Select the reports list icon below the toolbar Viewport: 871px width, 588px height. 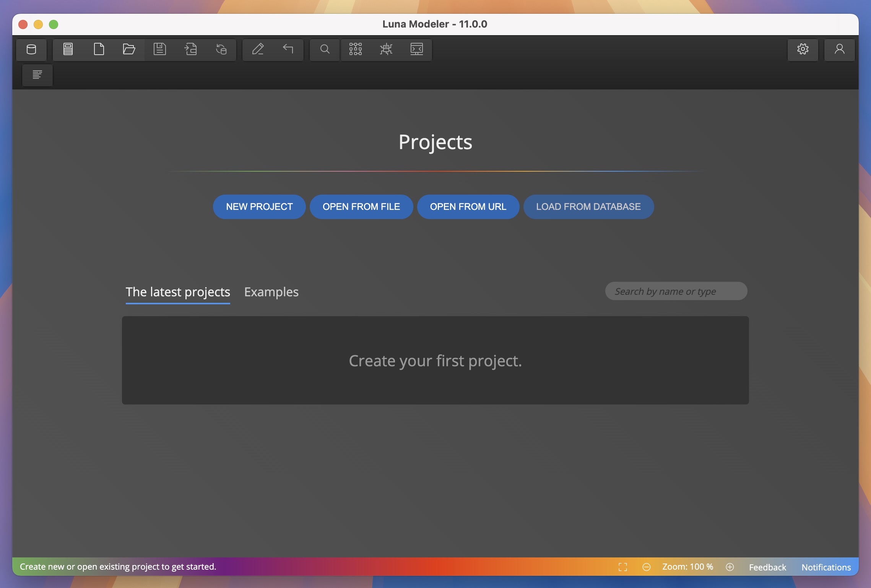click(x=37, y=75)
